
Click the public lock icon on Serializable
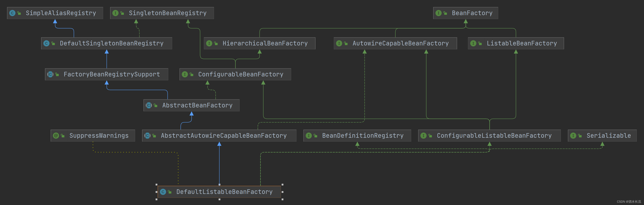tap(580, 136)
